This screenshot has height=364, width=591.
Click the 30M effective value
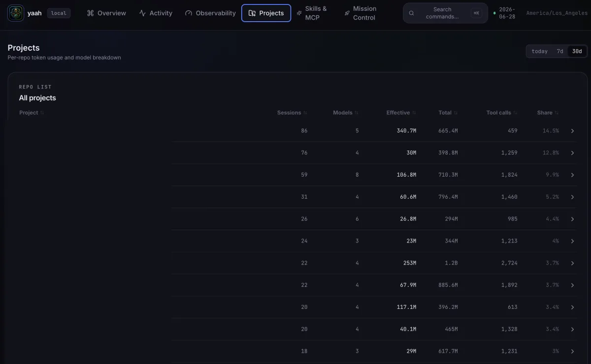point(411,153)
